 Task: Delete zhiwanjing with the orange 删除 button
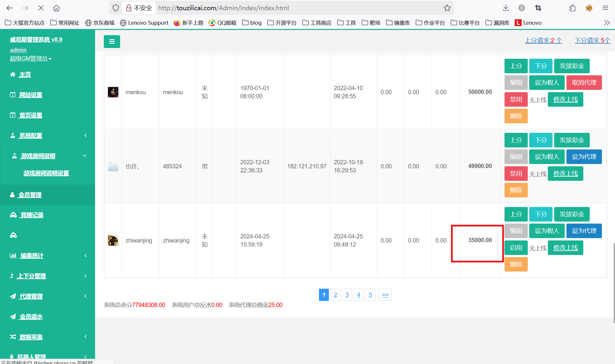516,264
